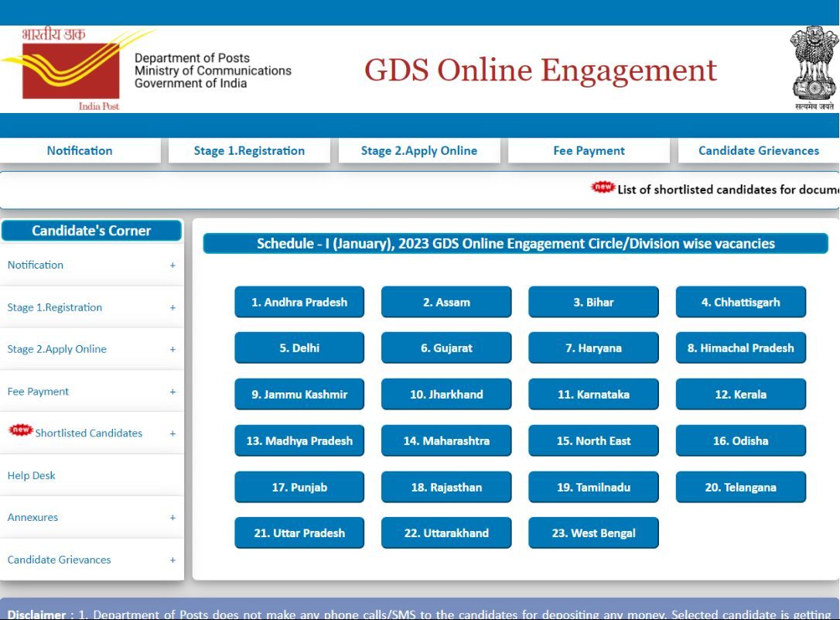This screenshot has width=840, height=620.
Task: Click the sidebar Candidate Grievances label
Action: point(59,560)
